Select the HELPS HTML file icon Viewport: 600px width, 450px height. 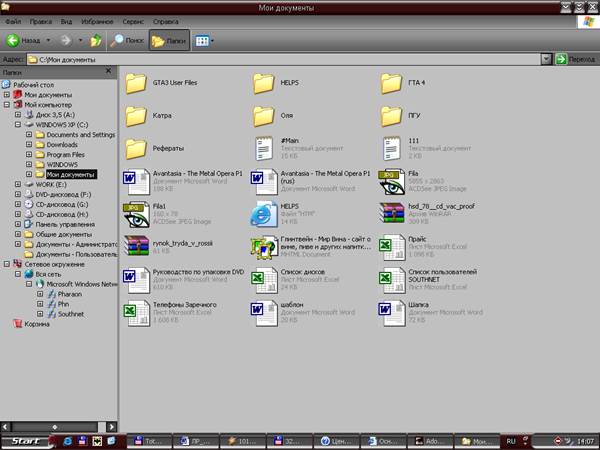(263, 212)
